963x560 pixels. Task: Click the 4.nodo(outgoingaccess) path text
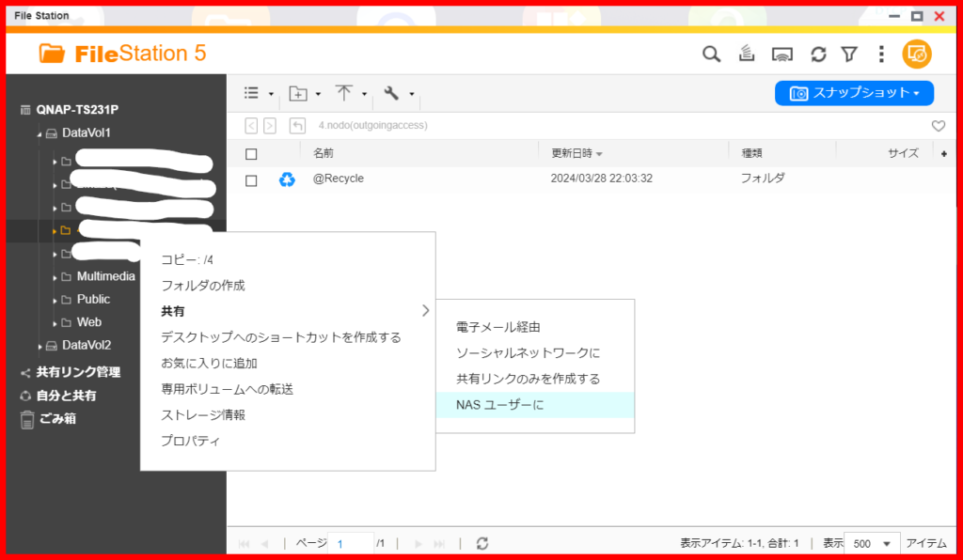point(372,126)
